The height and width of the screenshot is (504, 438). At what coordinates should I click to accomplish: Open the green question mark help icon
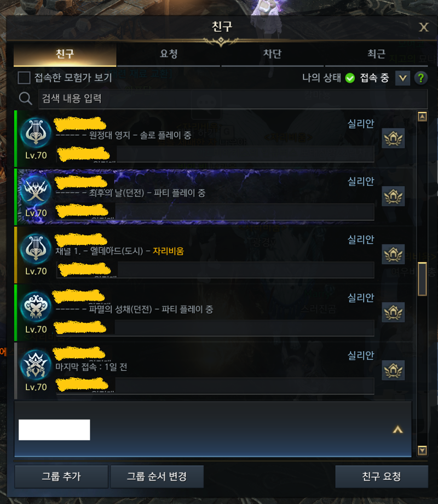click(420, 78)
